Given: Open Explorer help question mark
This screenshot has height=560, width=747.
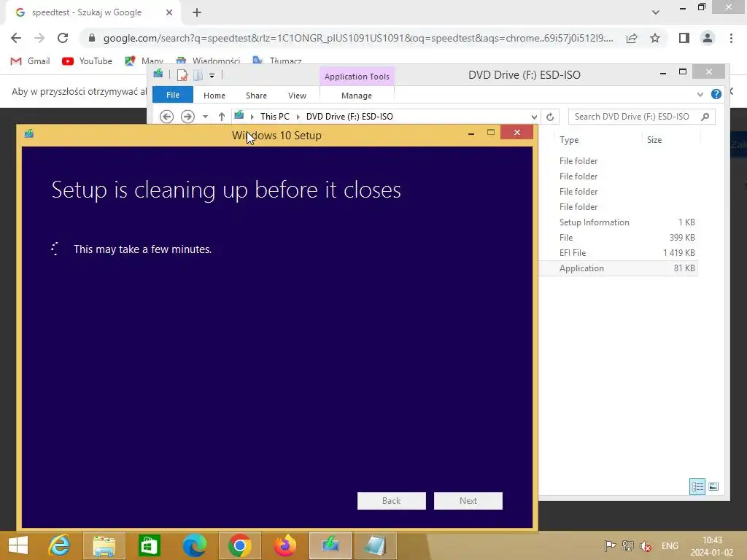Looking at the screenshot, I should coord(716,94).
